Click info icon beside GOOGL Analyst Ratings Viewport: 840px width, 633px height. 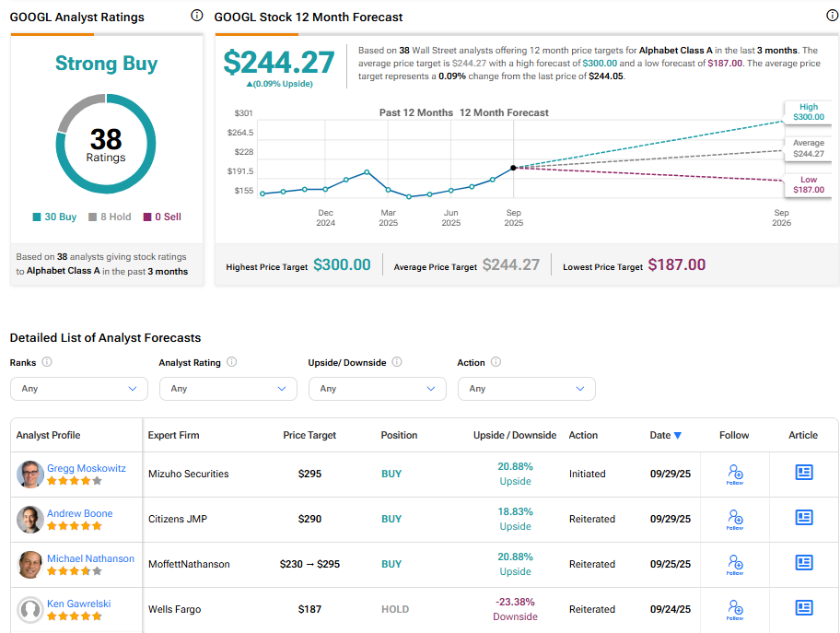click(x=196, y=16)
